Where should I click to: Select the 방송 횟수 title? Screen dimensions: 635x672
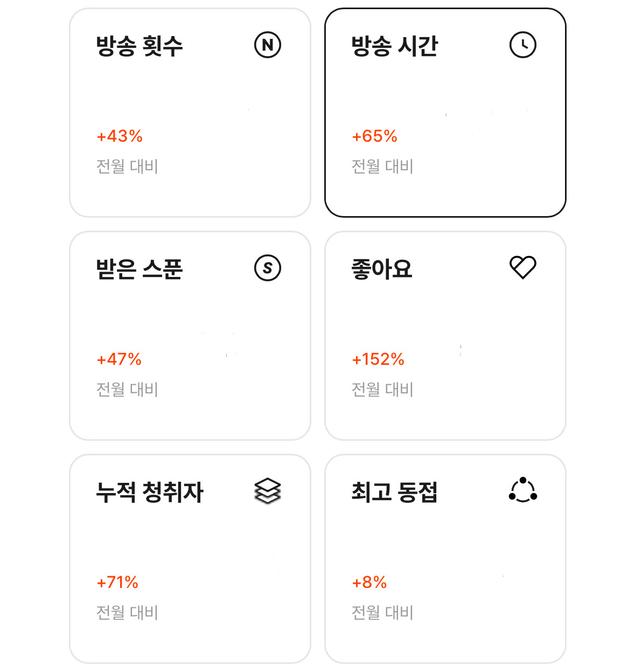pyautogui.click(x=139, y=46)
